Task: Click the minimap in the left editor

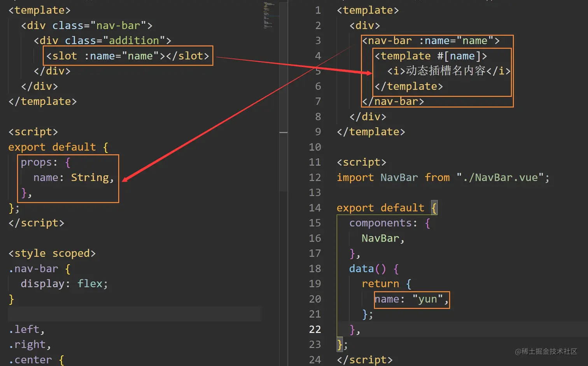Action: coord(271,16)
